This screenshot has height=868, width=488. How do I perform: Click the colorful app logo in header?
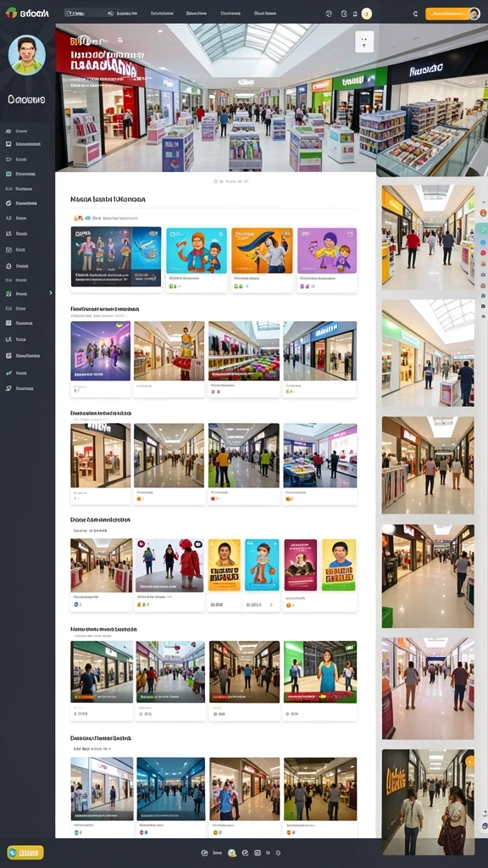[10, 13]
